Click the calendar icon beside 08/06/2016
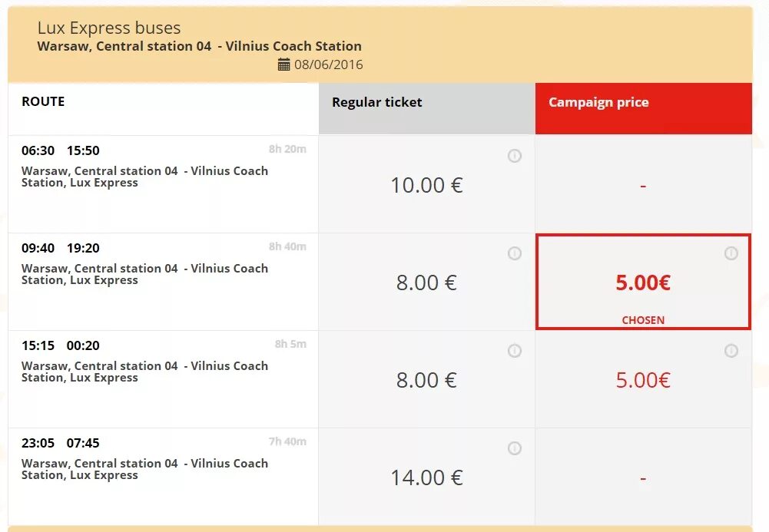Image resolution: width=769 pixels, height=532 pixels. [x=284, y=65]
